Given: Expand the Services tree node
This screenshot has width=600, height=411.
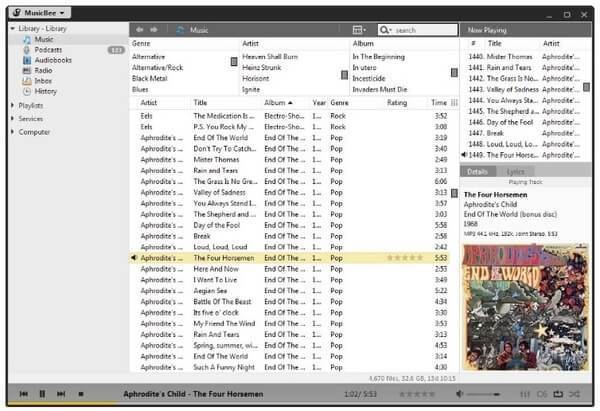Looking at the screenshot, I should click(x=12, y=118).
